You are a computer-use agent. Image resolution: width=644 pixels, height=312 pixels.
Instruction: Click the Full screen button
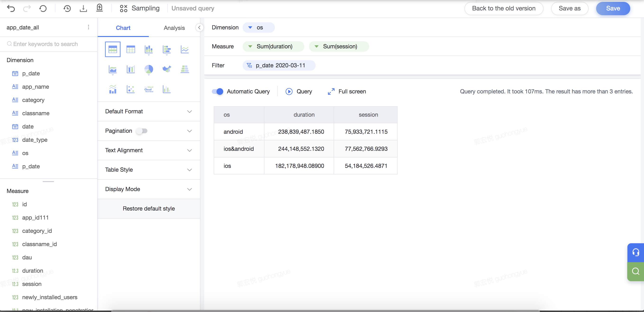(x=347, y=92)
